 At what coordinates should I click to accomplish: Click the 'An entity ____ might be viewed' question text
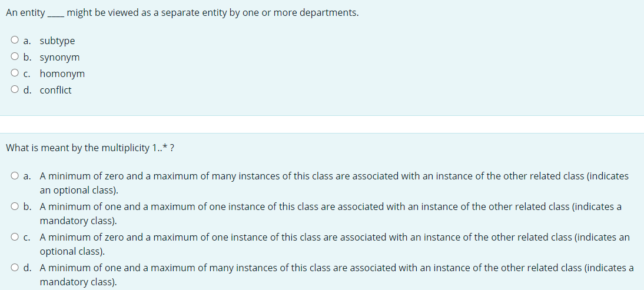(x=182, y=13)
